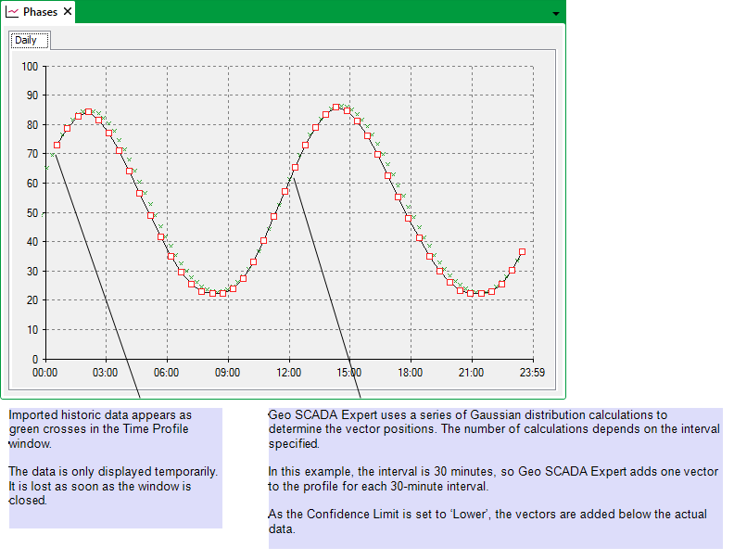Switch to the Daily tab
This screenshot has height=560, width=734.
pyautogui.click(x=26, y=40)
